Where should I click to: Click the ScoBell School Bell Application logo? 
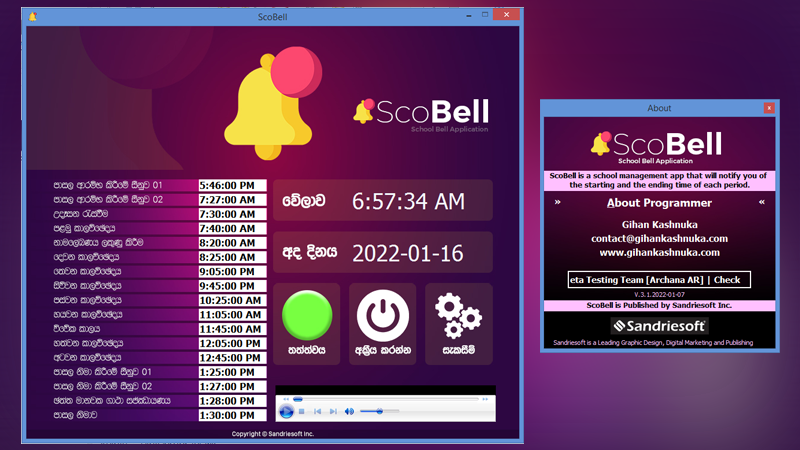pos(421,115)
